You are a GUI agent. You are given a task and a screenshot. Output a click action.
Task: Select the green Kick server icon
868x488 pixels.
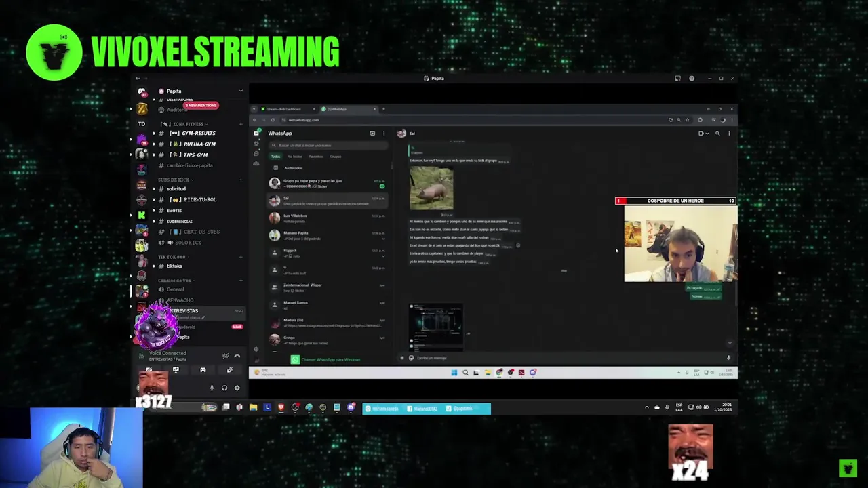[x=142, y=216]
